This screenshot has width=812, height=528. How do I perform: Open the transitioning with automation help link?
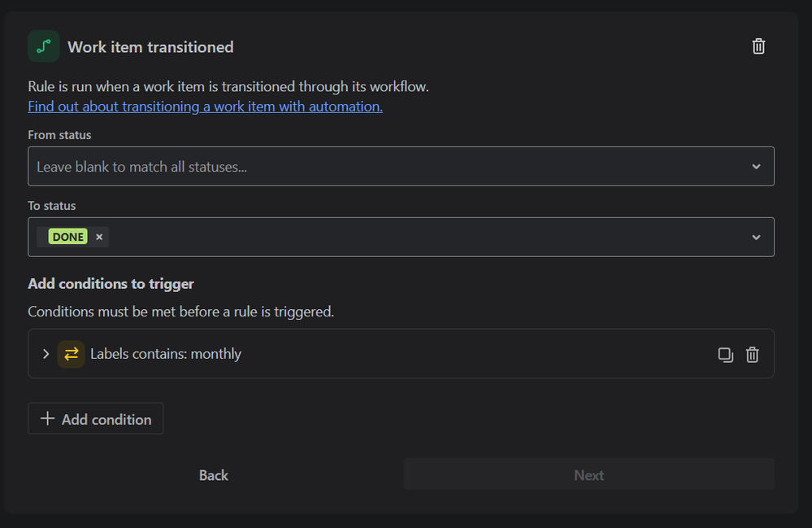point(205,107)
